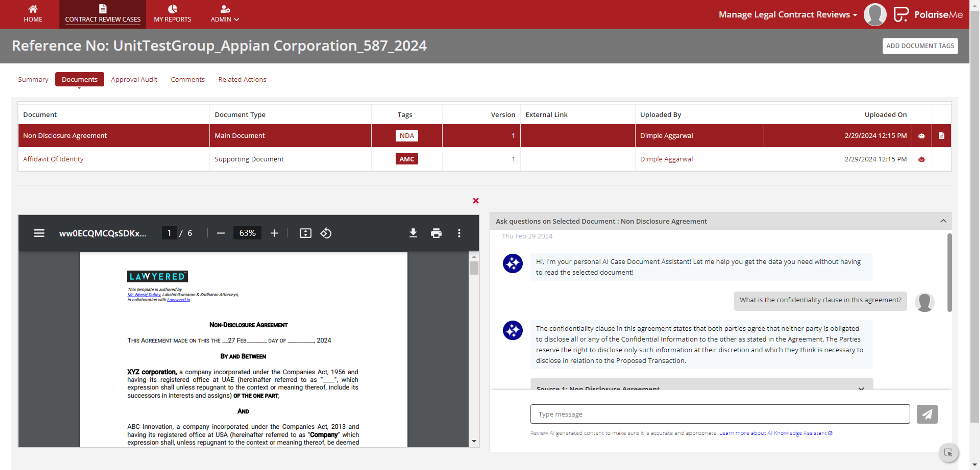The height and width of the screenshot is (470, 980).
Task: Rotate the PDF counterclockwise
Action: tap(326, 233)
